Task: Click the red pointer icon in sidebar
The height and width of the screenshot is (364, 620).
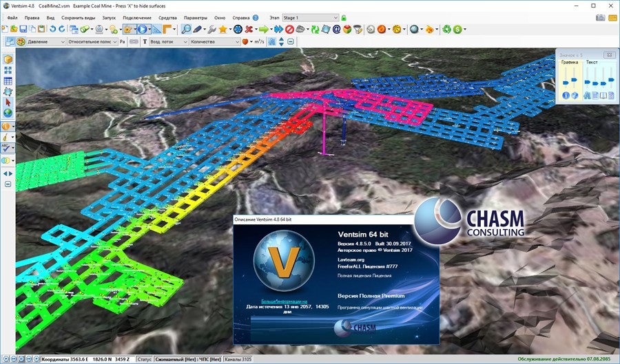Action: click(8, 102)
